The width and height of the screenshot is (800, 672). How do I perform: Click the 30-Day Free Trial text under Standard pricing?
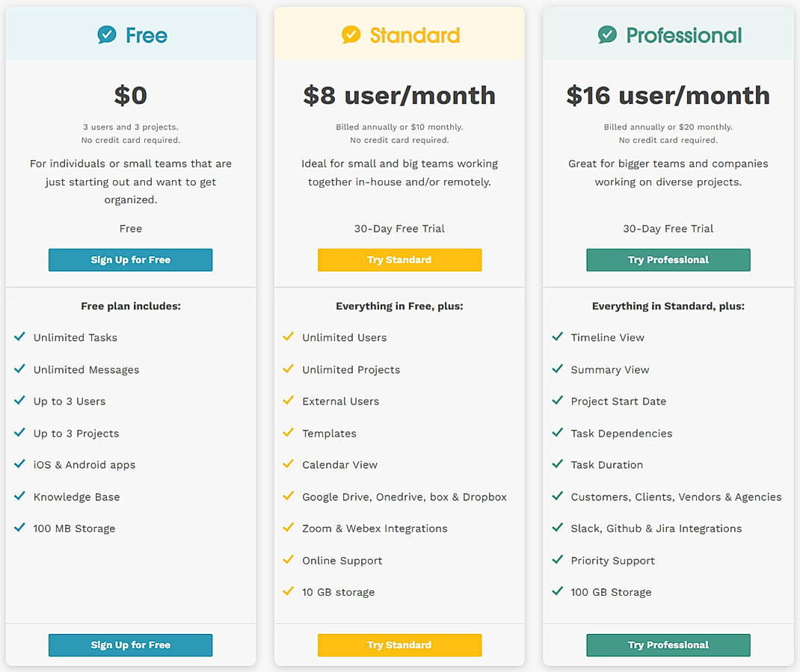click(399, 229)
